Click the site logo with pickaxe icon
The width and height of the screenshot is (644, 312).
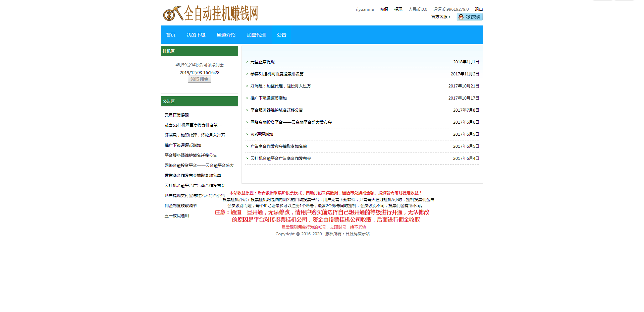210,14
